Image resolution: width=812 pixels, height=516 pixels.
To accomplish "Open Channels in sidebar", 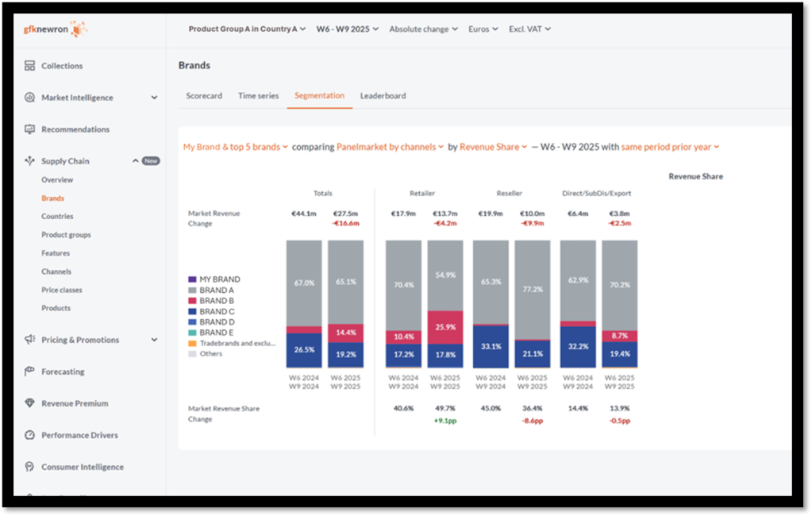I will (56, 271).
